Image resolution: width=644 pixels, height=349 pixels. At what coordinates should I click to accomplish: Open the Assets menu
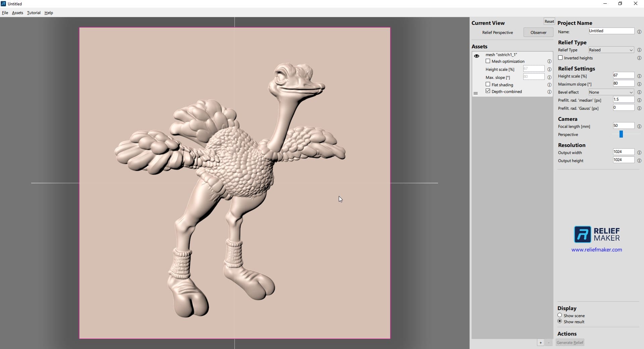(17, 13)
